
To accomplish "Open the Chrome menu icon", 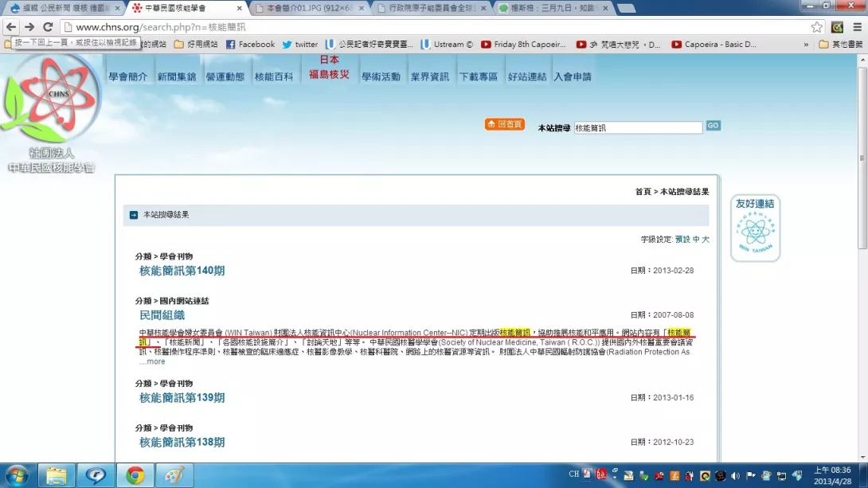I will click(x=857, y=27).
